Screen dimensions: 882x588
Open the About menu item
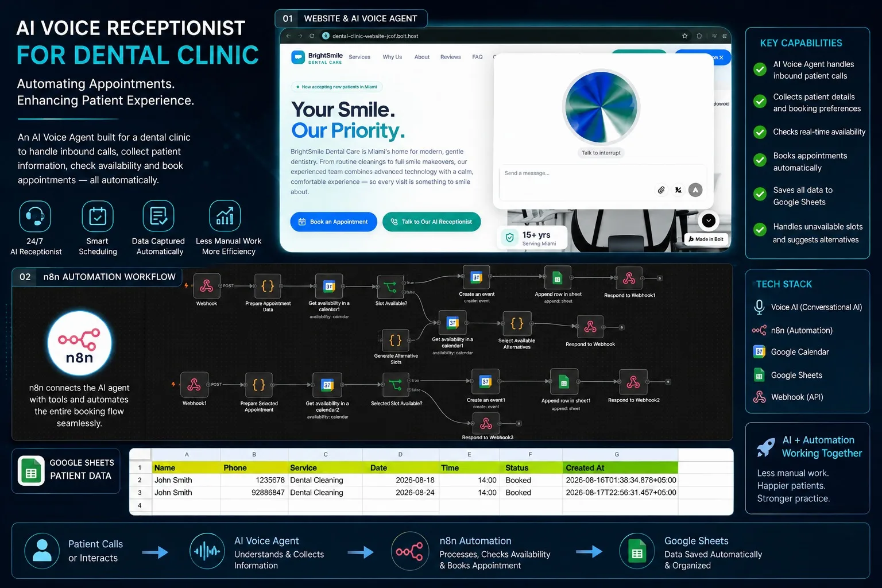tap(422, 57)
